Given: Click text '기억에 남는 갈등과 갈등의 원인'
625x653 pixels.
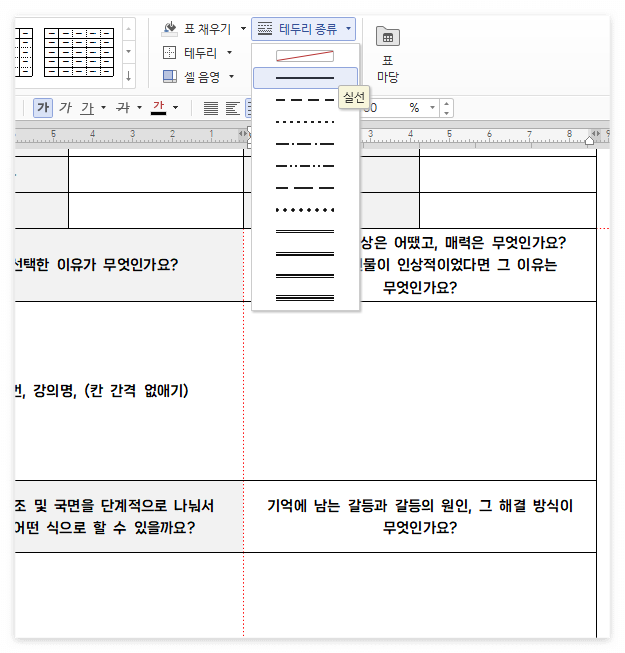Looking at the screenshot, I should point(369,506).
